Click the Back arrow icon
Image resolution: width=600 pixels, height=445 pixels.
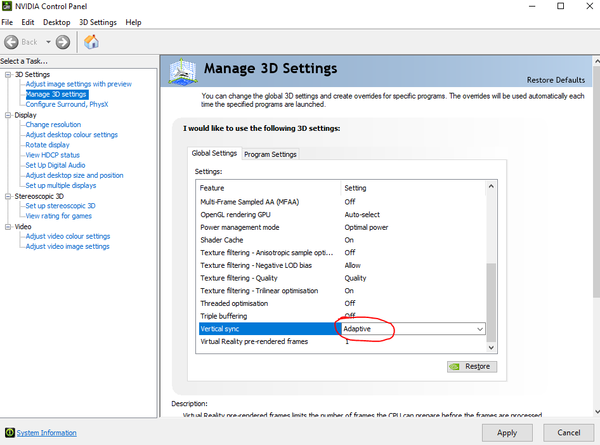pos(14,42)
